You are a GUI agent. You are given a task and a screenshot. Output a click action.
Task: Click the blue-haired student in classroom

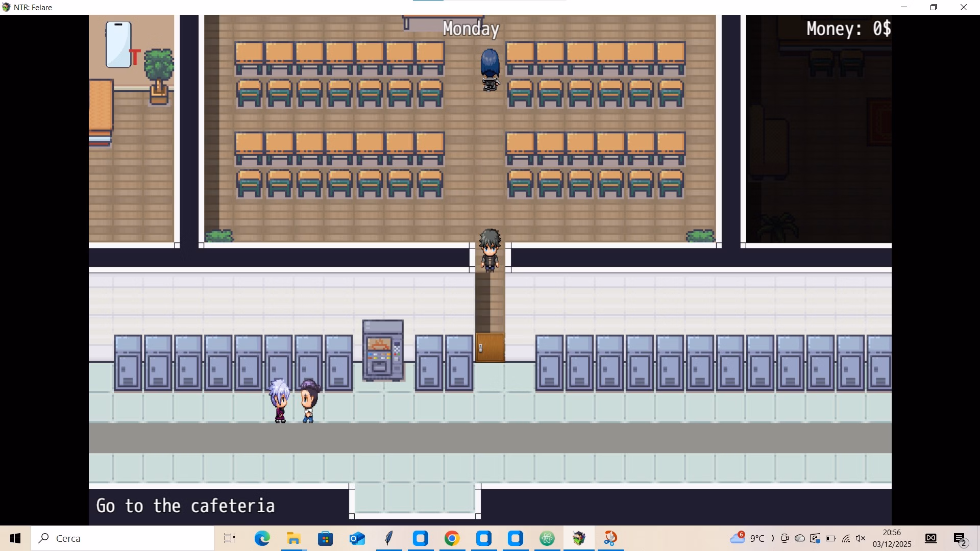pyautogui.click(x=489, y=70)
